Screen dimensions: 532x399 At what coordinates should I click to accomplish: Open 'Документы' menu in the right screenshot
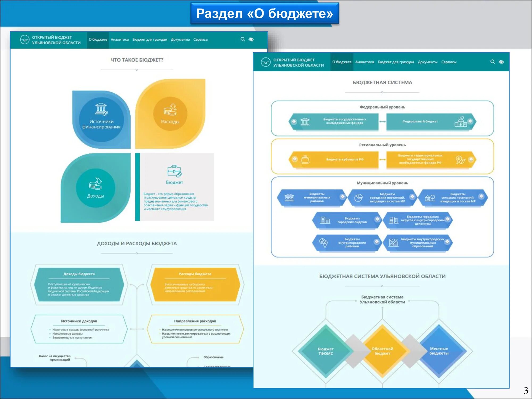[427, 62]
